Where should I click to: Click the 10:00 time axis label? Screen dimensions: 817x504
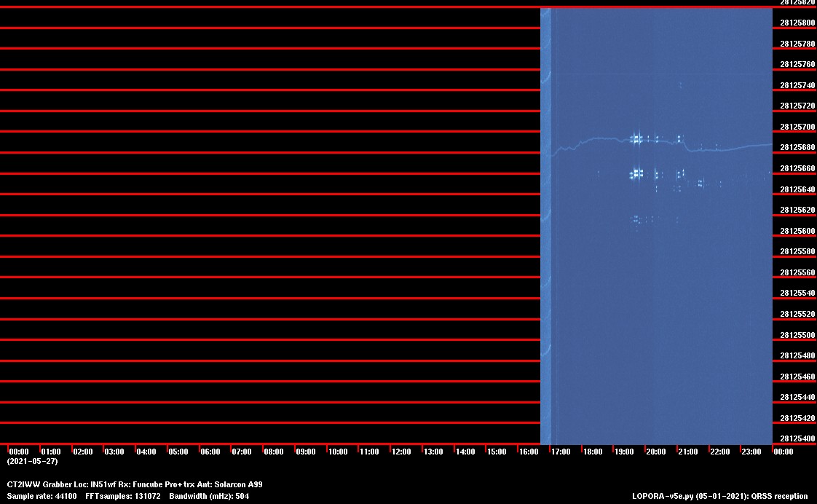[x=338, y=452]
